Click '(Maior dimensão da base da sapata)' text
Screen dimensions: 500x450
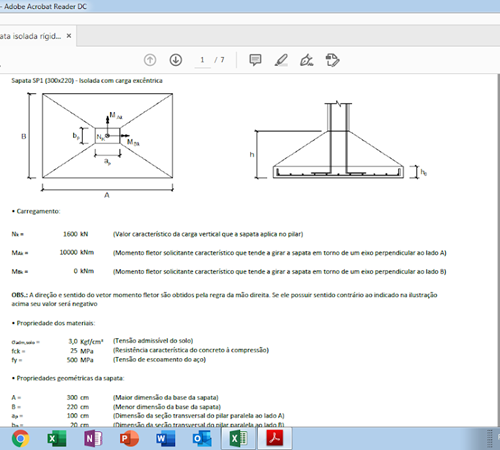point(166,397)
